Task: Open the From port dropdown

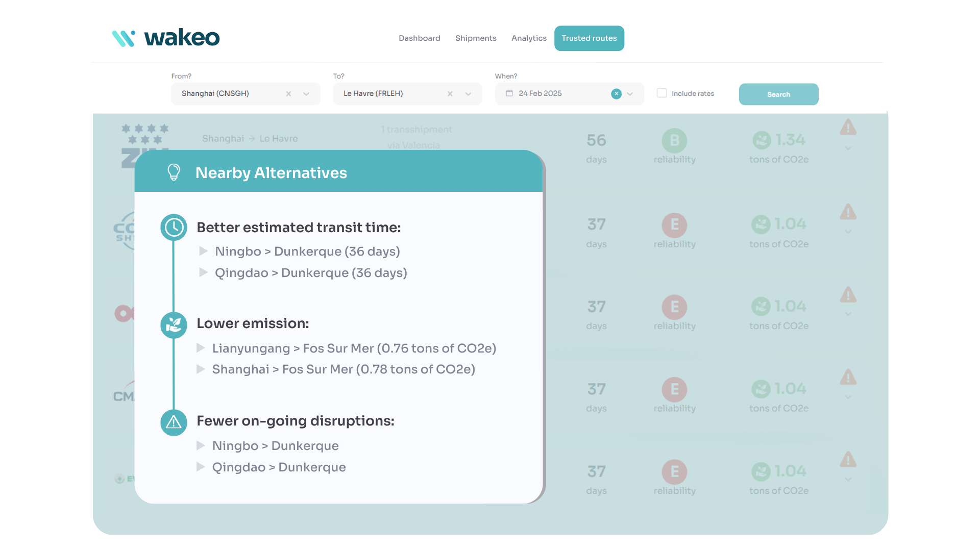Action: pos(306,94)
